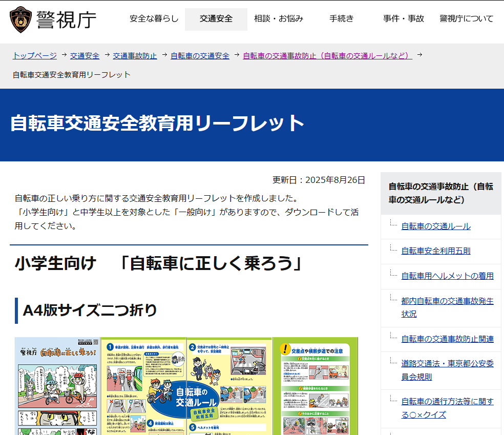The width and height of the screenshot is (504, 435).
Task: Click the 交通事故防止 breadcrumb link
Action: (135, 56)
